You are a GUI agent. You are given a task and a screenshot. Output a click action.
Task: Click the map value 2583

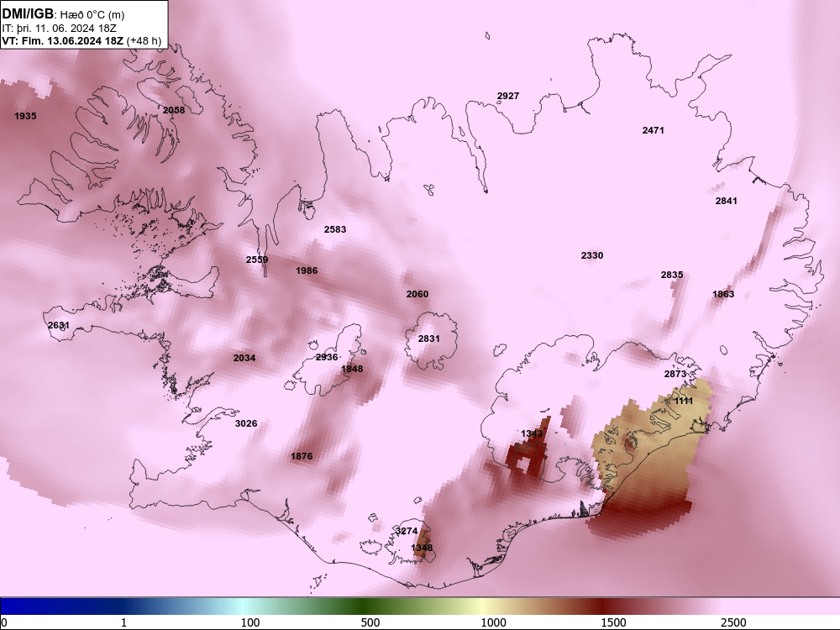(335, 229)
